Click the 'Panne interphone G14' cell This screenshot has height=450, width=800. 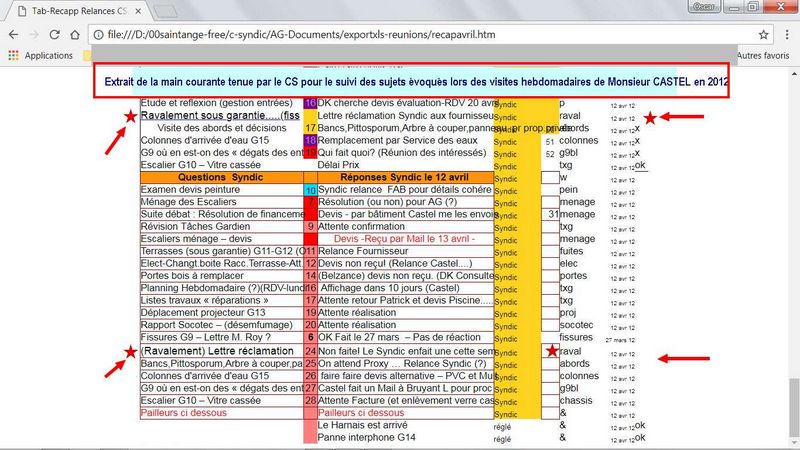coord(366,437)
